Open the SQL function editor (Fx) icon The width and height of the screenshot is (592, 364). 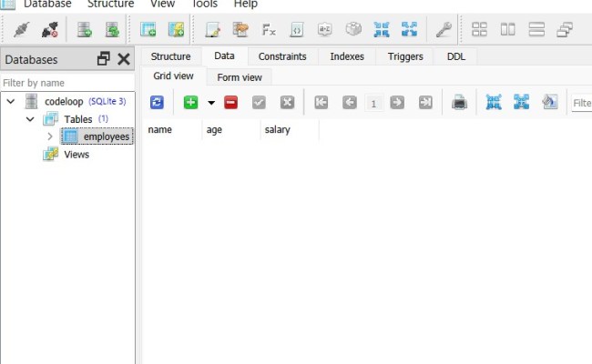[x=269, y=29]
